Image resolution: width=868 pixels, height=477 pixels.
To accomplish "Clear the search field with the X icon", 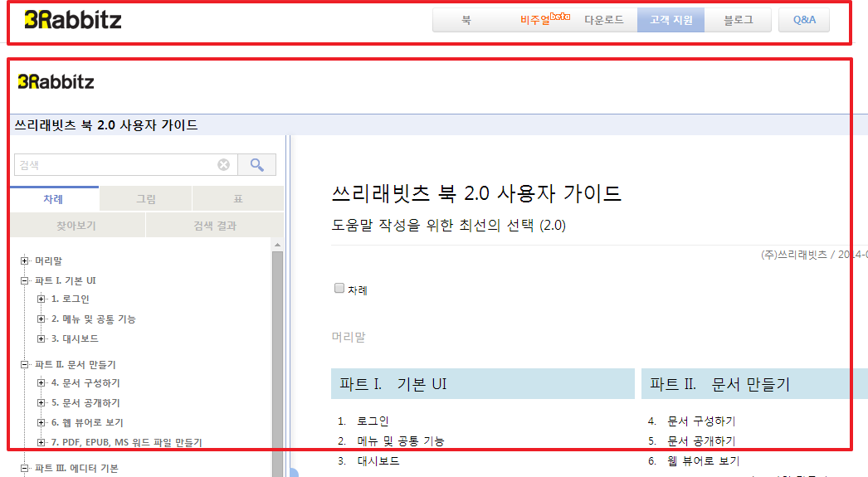I will tap(224, 164).
